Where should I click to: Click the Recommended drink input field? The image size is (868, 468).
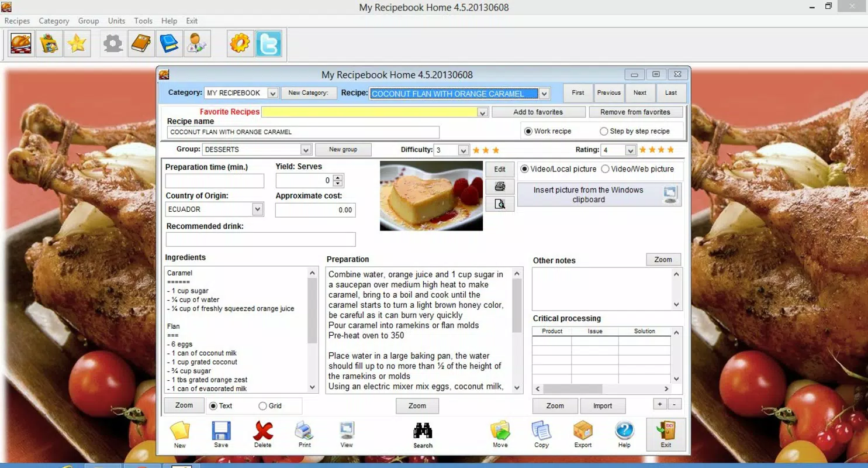(x=261, y=239)
